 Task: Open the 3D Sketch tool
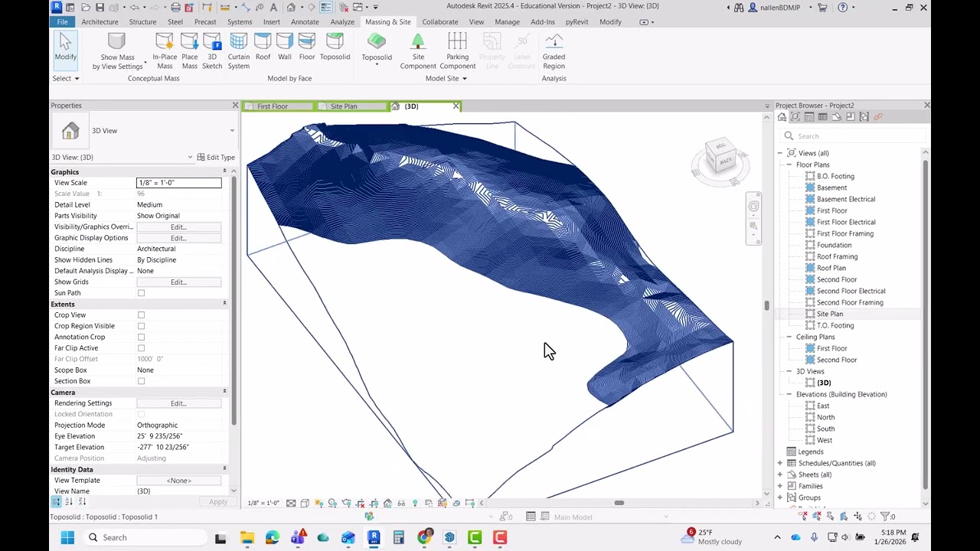click(x=212, y=51)
